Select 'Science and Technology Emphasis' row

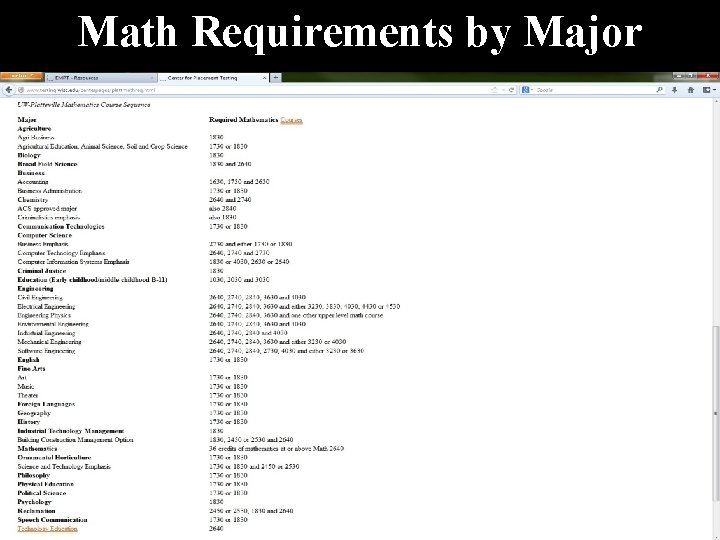(64, 467)
